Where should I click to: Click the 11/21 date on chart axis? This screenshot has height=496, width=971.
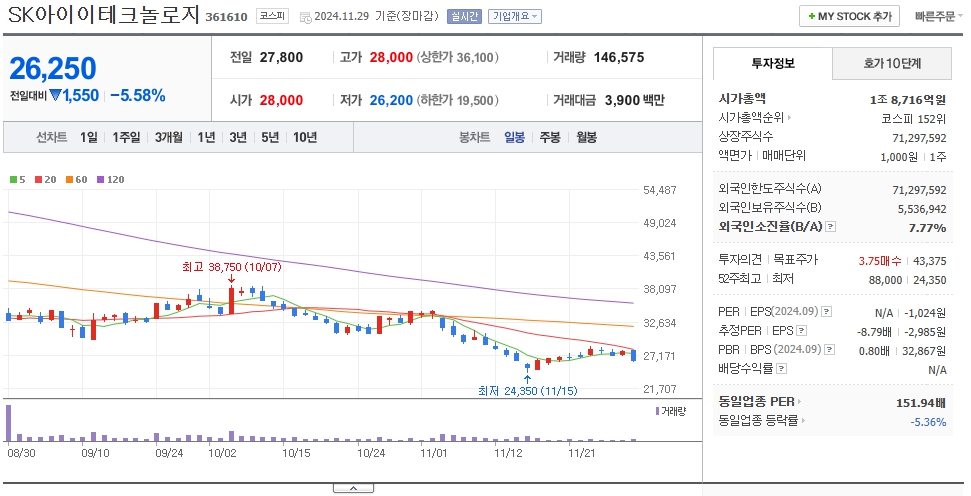tap(582, 453)
